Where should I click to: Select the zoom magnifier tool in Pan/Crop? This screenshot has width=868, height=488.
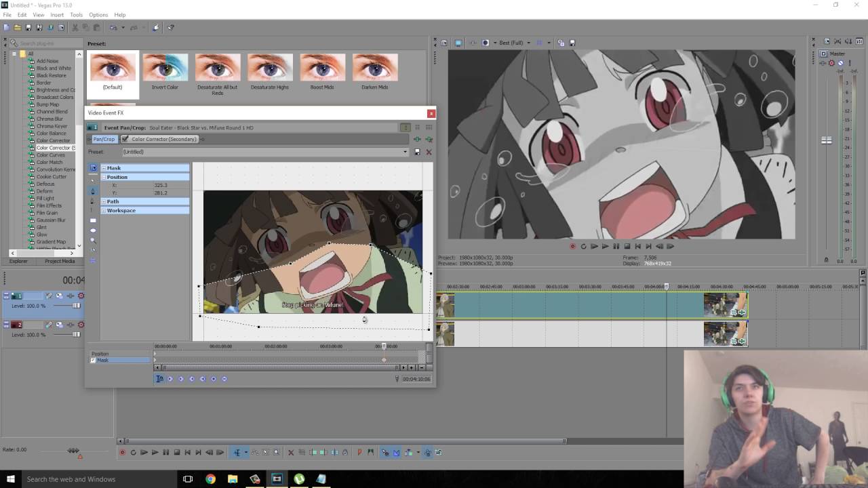(x=93, y=241)
